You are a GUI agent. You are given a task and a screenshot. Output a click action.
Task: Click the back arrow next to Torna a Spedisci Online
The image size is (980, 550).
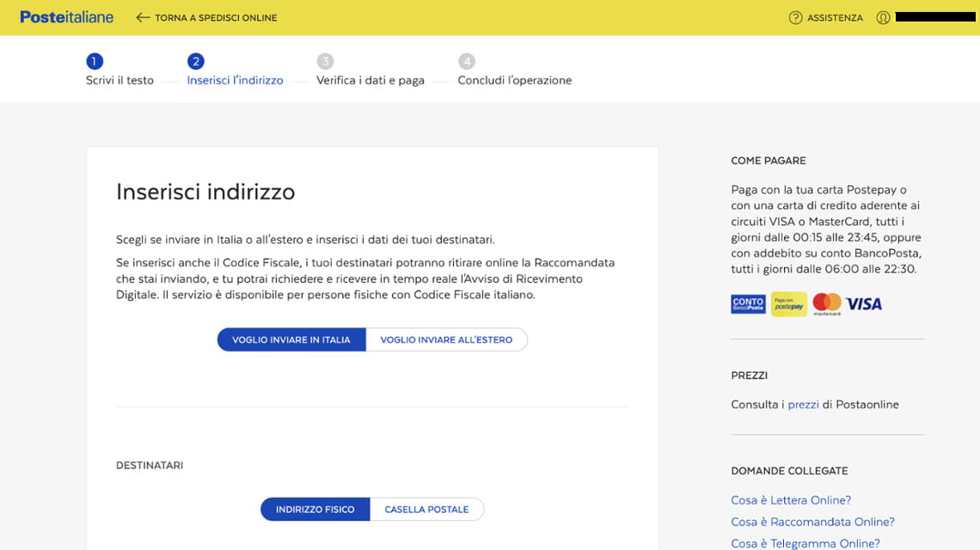click(x=143, y=17)
